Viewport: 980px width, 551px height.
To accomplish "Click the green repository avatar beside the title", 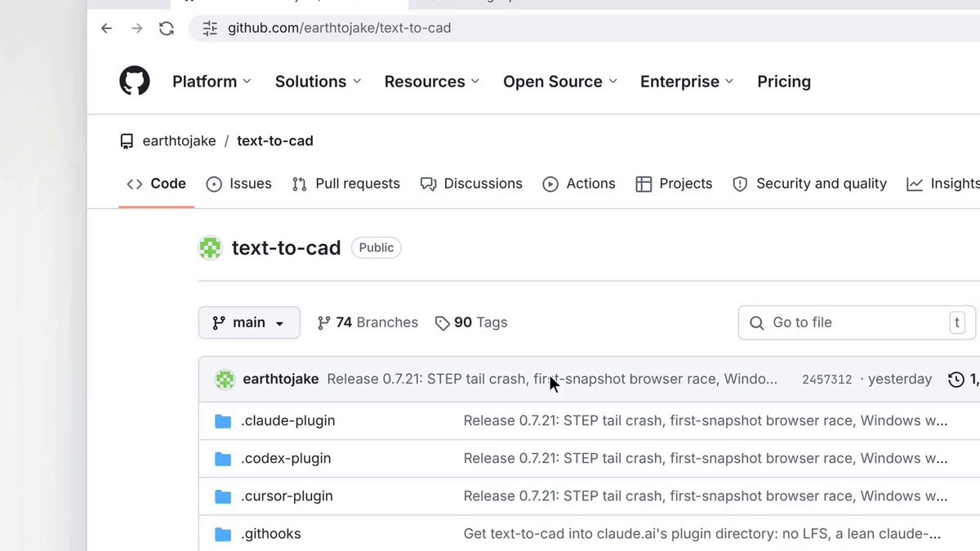I will 211,247.
